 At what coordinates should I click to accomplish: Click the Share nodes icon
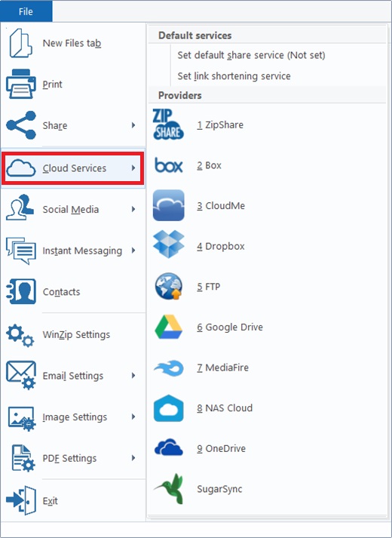(21, 125)
